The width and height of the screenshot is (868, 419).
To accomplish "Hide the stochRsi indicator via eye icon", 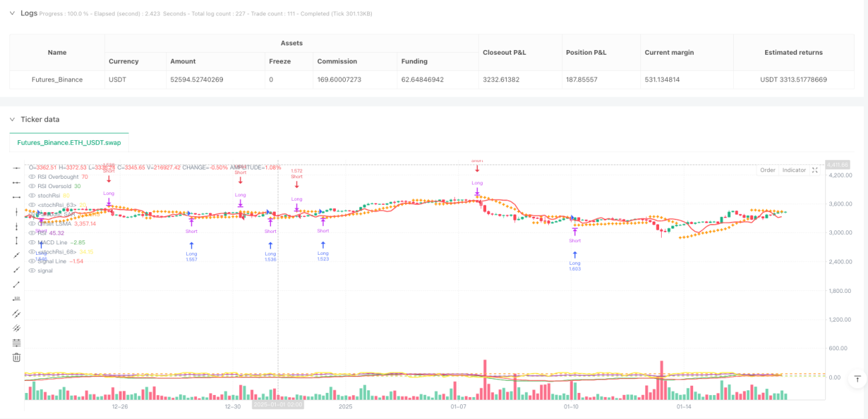I will [x=31, y=195].
